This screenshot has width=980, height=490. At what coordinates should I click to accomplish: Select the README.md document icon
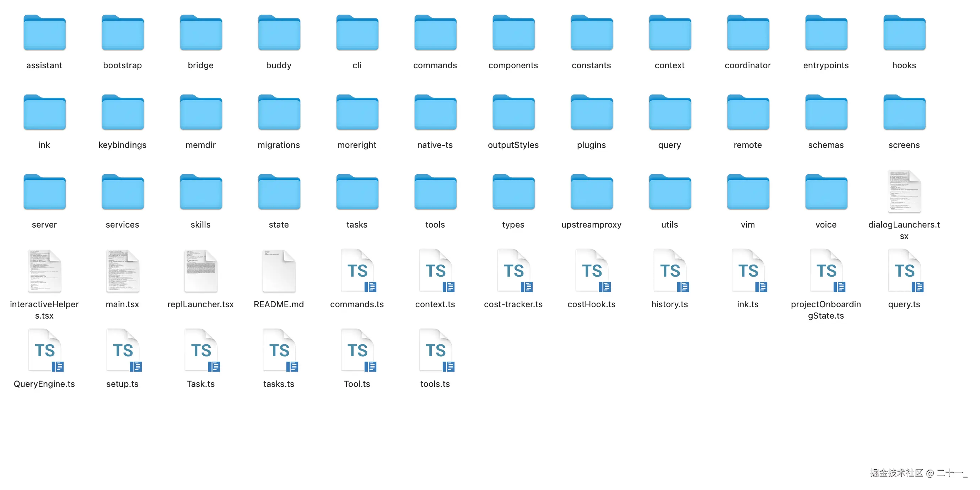[279, 271]
